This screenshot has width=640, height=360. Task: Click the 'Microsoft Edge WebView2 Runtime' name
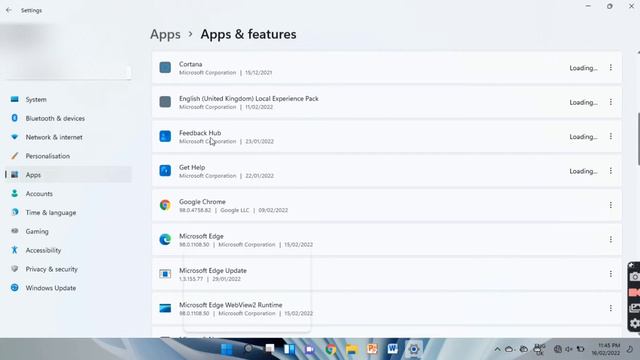tap(231, 305)
